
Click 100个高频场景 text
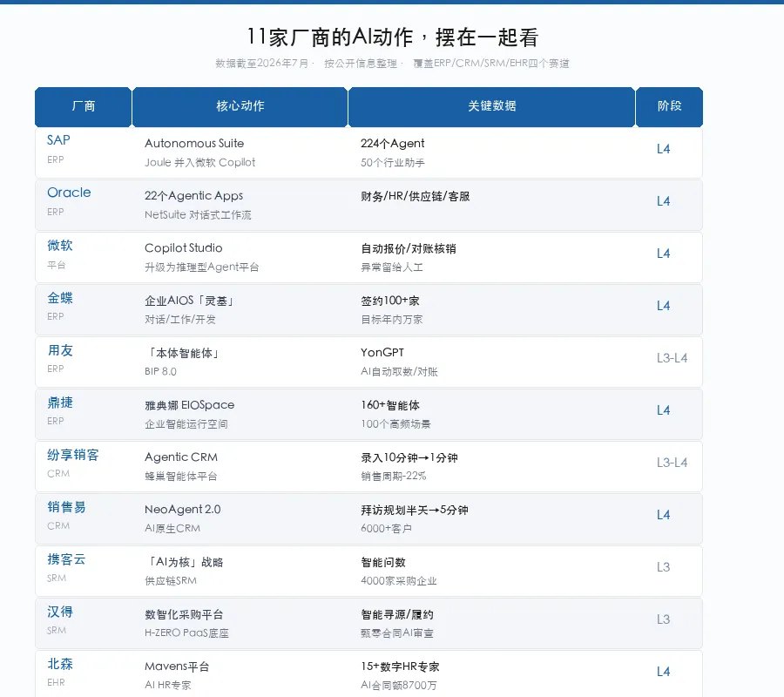(x=395, y=424)
